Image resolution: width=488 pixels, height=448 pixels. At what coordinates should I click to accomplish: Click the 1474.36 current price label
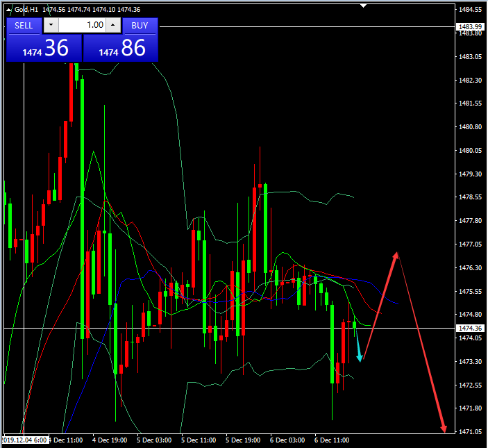(x=470, y=328)
